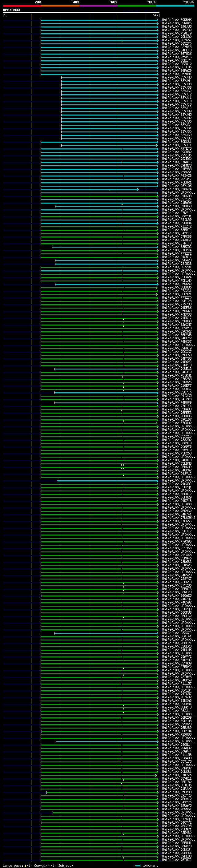Select label UniRef100_Q1DK17
The width and height of the screenshot is (197, 868).
pyautogui.click(x=177, y=318)
